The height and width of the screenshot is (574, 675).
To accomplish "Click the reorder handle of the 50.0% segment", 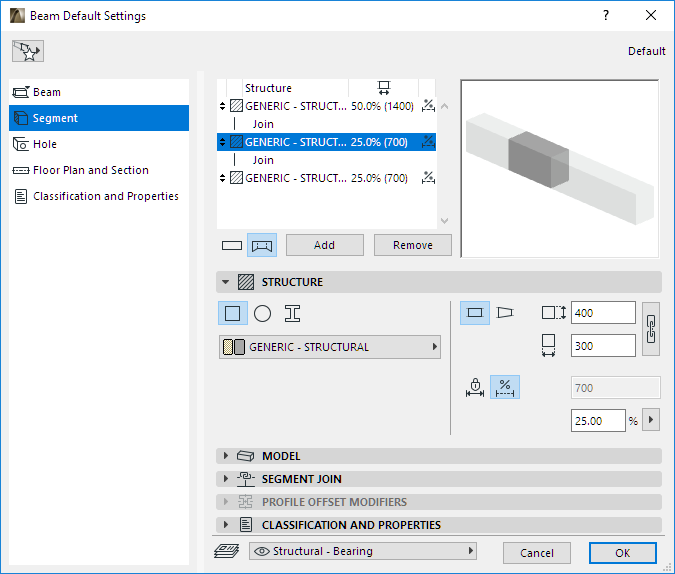I will click(x=222, y=106).
